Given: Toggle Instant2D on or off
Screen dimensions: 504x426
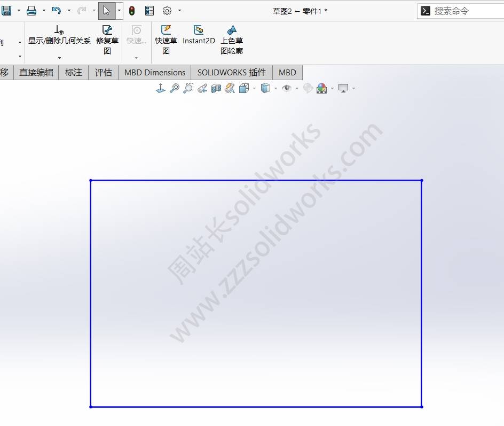Looking at the screenshot, I should 199,35.
